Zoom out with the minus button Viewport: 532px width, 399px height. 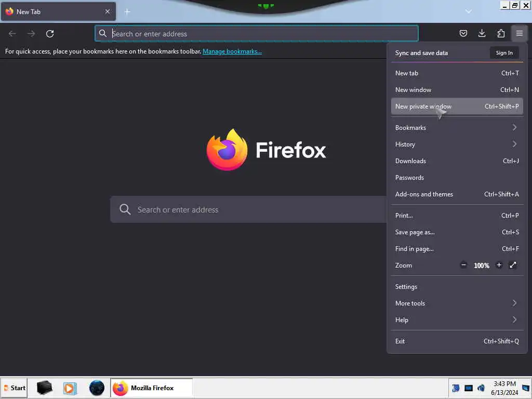(463, 265)
